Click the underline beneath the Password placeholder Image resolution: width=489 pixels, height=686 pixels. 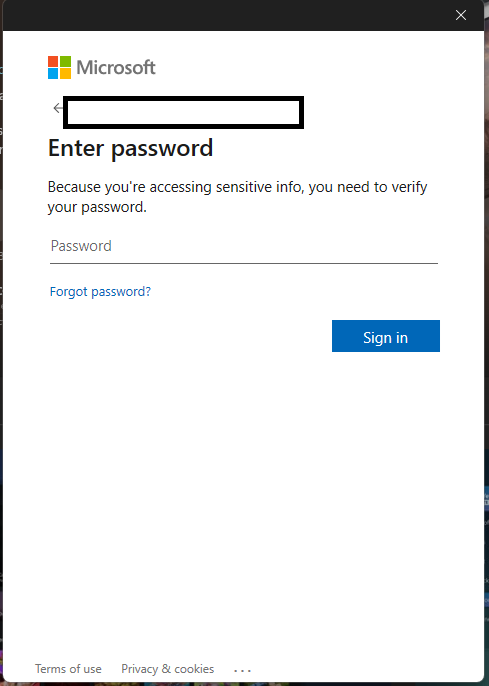tap(244, 263)
